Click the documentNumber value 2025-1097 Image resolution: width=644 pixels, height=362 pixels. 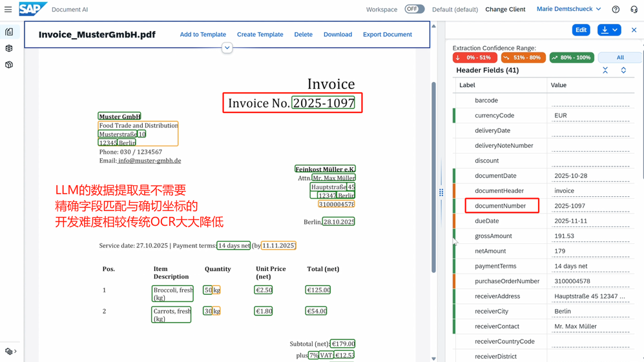pyautogui.click(x=570, y=206)
